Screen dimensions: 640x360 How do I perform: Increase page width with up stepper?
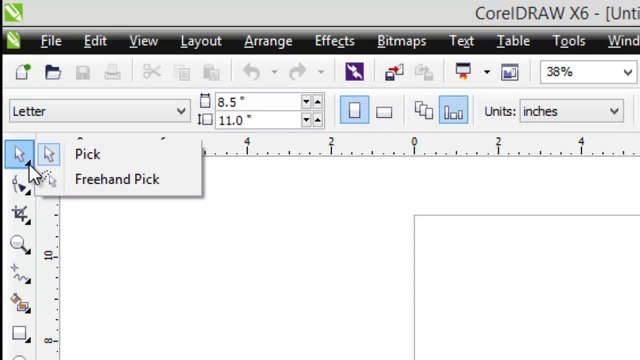(318, 102)
